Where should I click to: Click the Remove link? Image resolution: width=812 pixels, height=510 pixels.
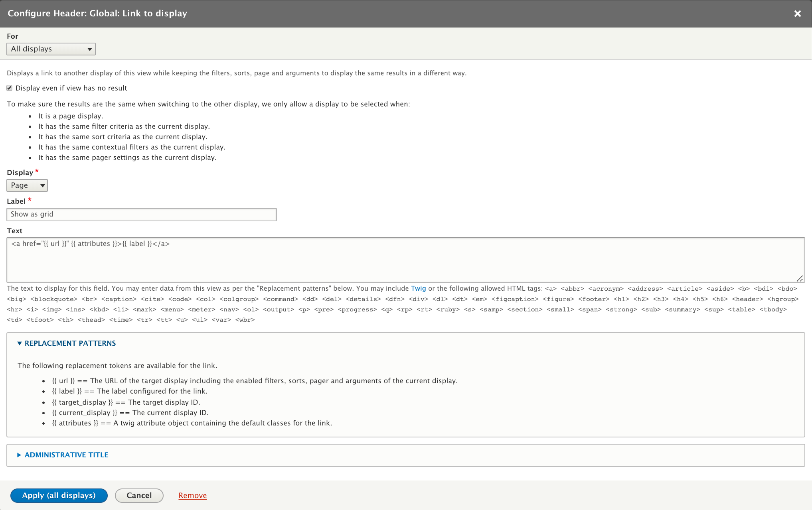(192, 495)
